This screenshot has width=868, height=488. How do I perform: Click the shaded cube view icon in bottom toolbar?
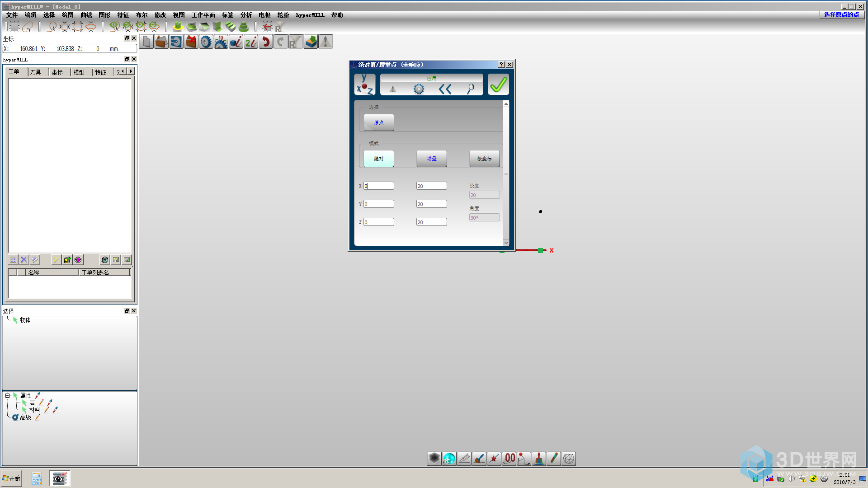(x=434, y=459)
